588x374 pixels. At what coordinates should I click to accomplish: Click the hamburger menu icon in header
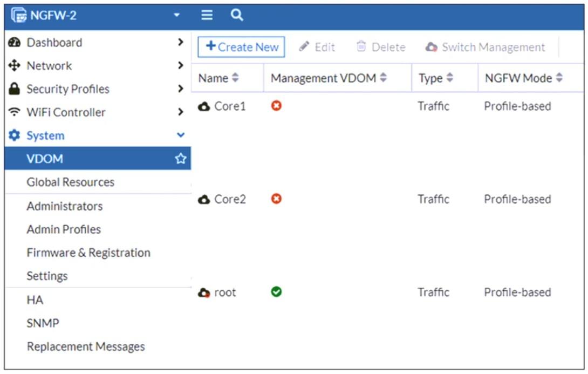pos(207,15)
